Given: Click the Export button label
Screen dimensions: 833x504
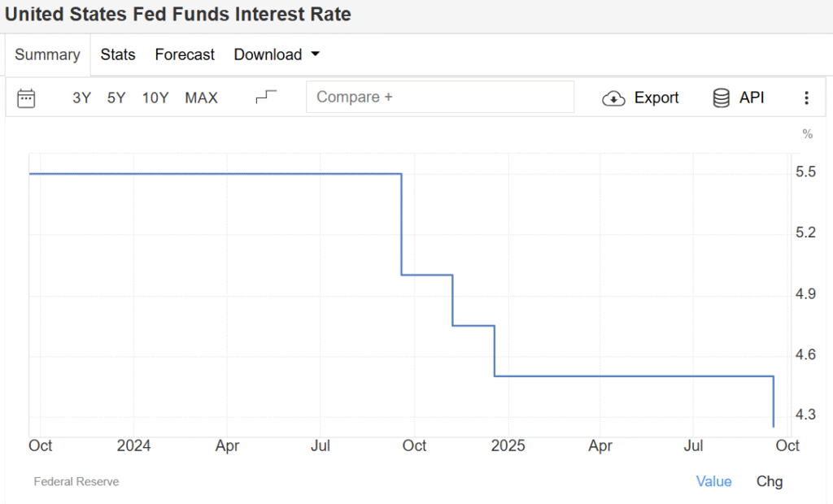Looking at the screenshot, I should (656, 98).
